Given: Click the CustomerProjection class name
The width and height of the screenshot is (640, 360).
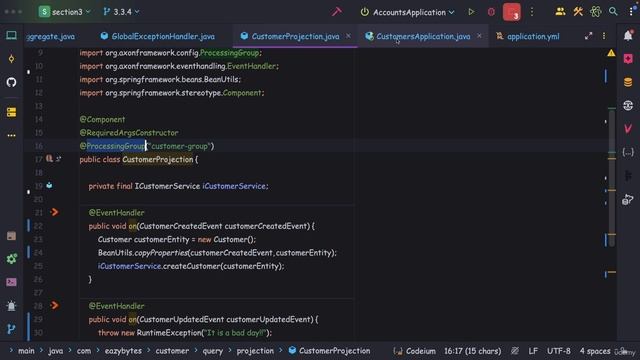Looking at the screenshot, I should coord(158,160).
